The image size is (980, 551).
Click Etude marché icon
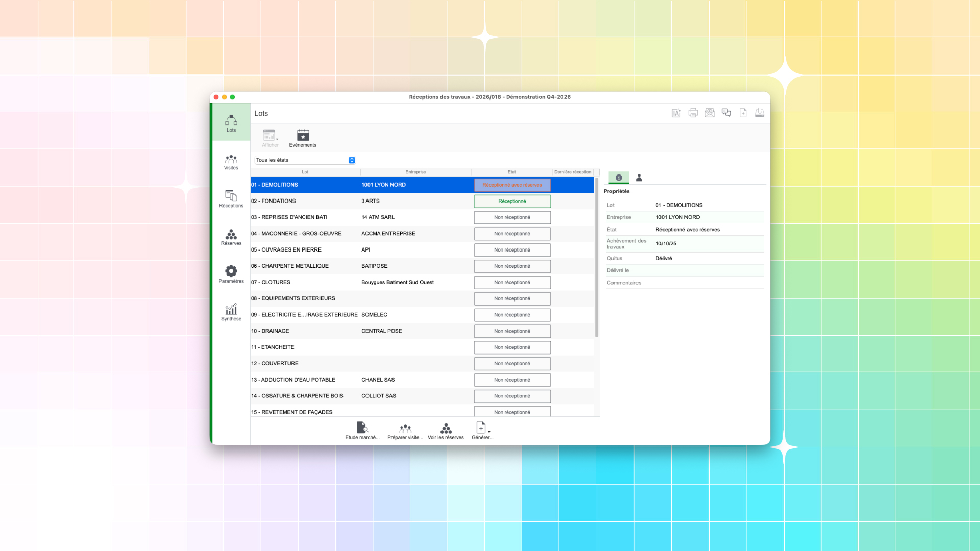click(x=362, y=431)
